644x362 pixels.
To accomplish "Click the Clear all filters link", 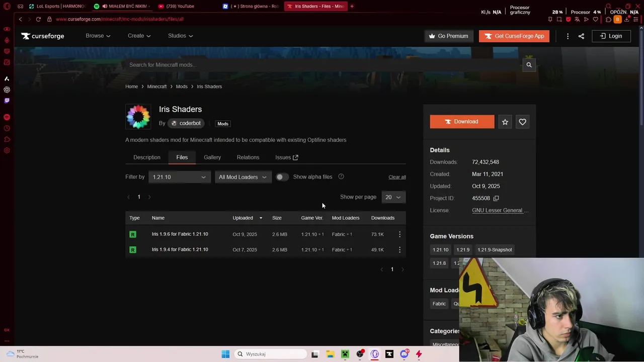I will pos(397,177).
